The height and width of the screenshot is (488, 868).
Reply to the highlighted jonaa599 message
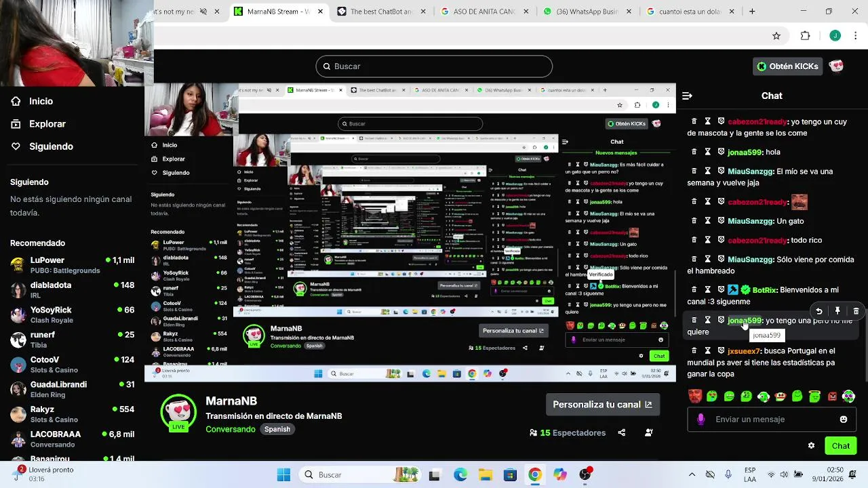(x=819, y=311)
